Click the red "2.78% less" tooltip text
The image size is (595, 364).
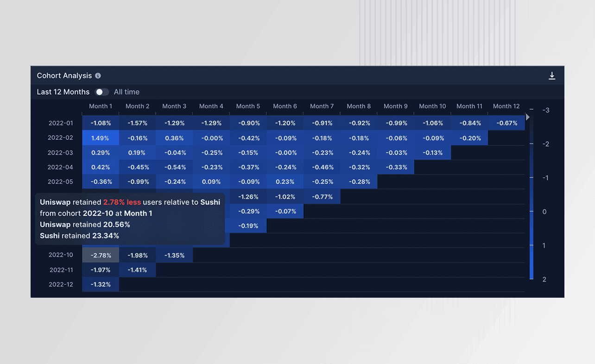(122, 202)
